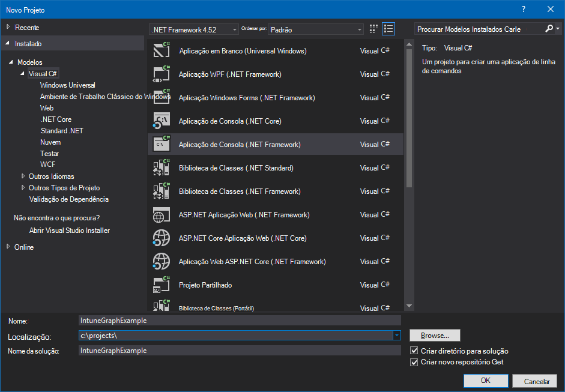Open the Localização path dropdown arrow

(396, 336)
